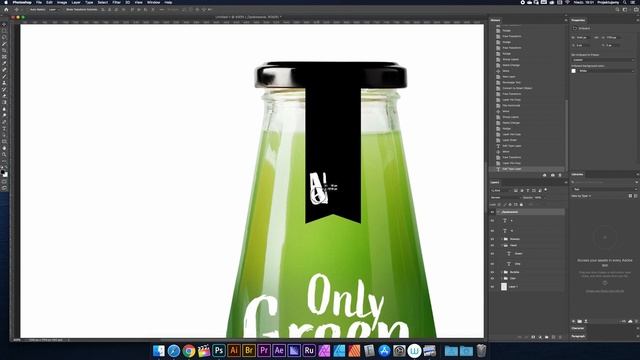Viewport: 640px width, 360px height.
Task: Open the Image menu
Action: (62, 2)
